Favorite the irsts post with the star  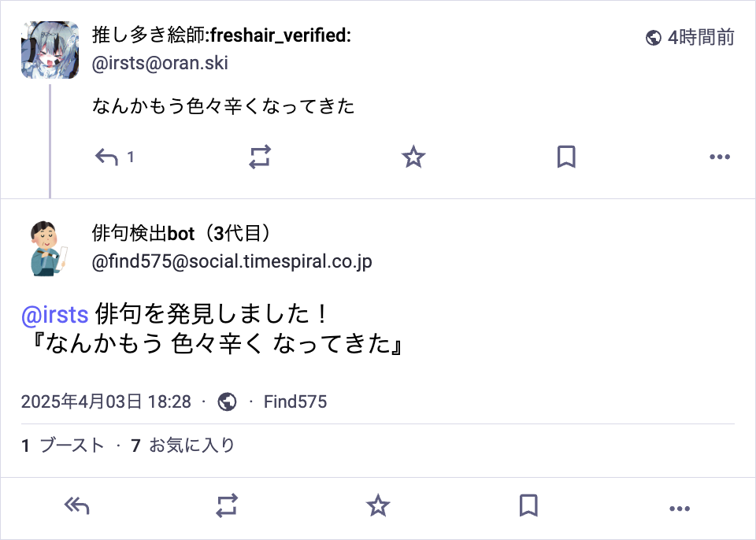tap(413, 157)
